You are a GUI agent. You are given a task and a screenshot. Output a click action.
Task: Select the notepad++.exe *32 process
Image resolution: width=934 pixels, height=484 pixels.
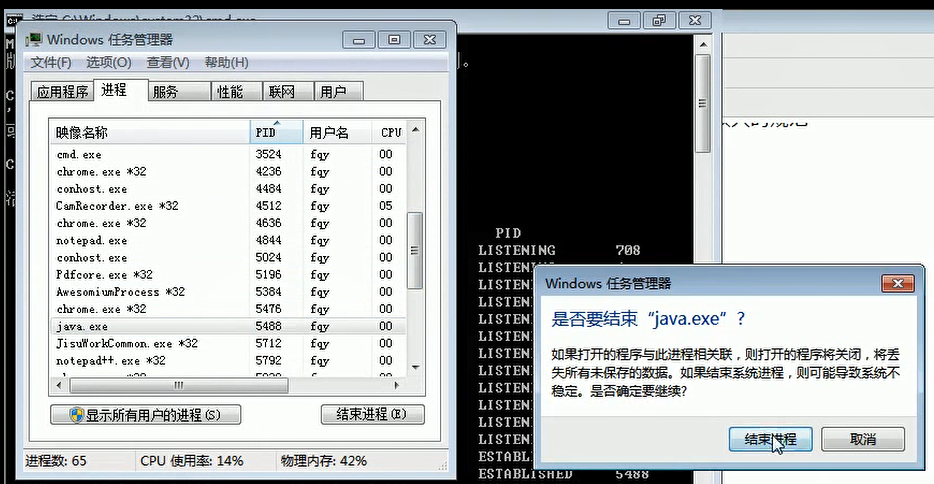228,361
